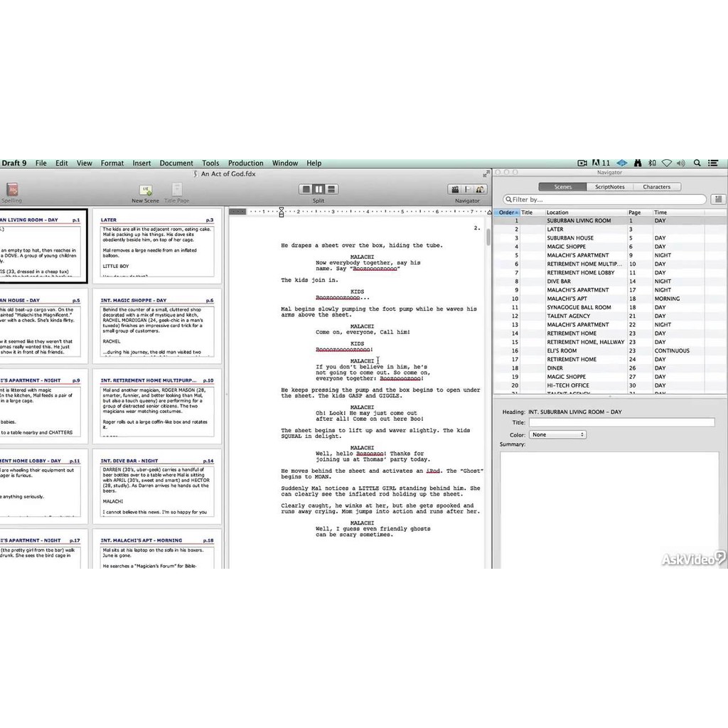Screen dimensions: 728x728
Task: Click the screen recording camera menu bar icon
Action: click(x=582, y=163)
